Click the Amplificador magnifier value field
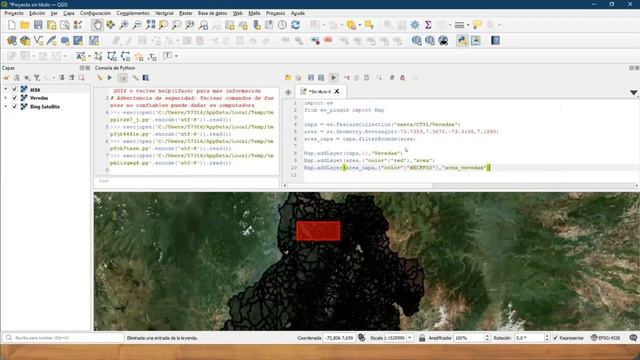This screenshot has height=360, width=640. (469, 338)
